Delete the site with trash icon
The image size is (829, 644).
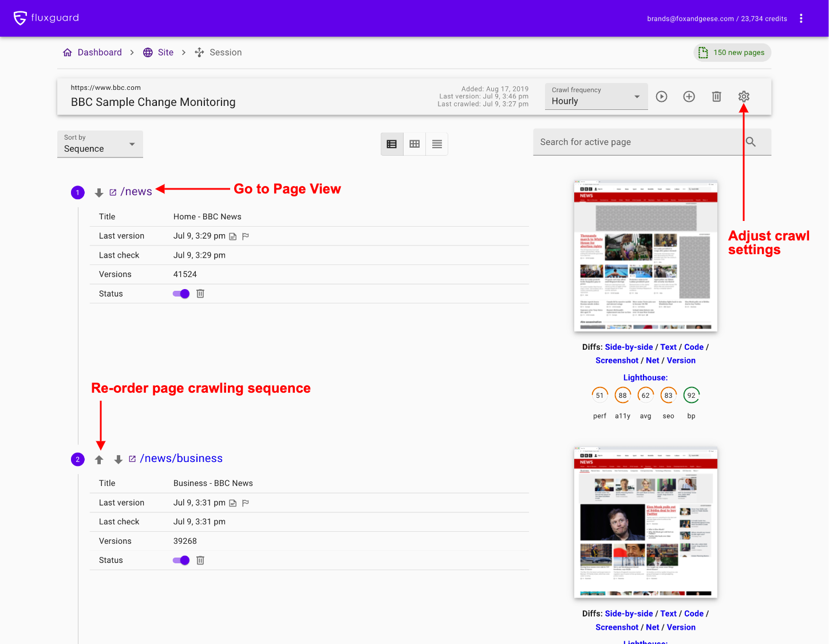click(x=716, y=97)
